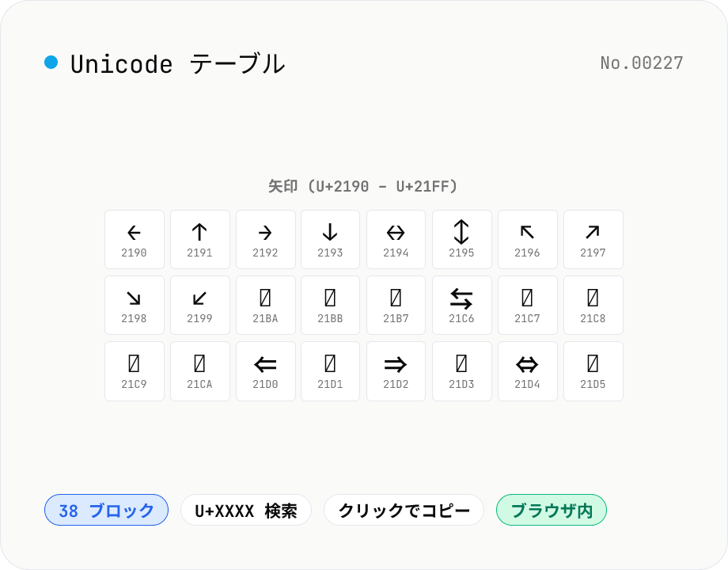Select the up-down arrow 2195
The image size is (728, 570).
pos(461,239)
